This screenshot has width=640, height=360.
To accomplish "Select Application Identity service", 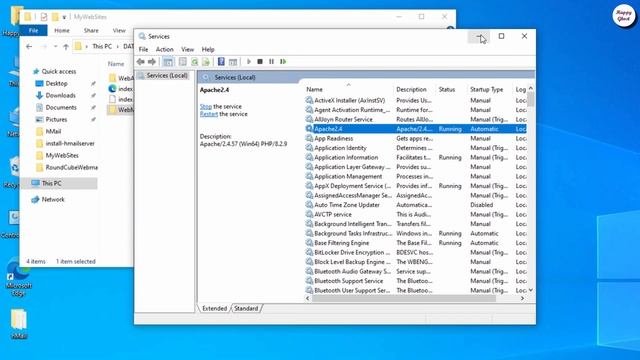I will [416, 148].
